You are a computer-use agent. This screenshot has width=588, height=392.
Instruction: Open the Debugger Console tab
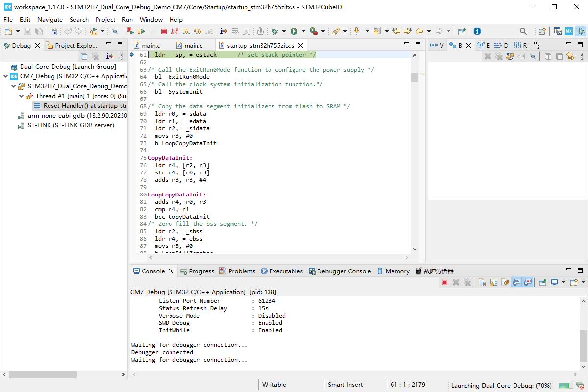(340, 271)
